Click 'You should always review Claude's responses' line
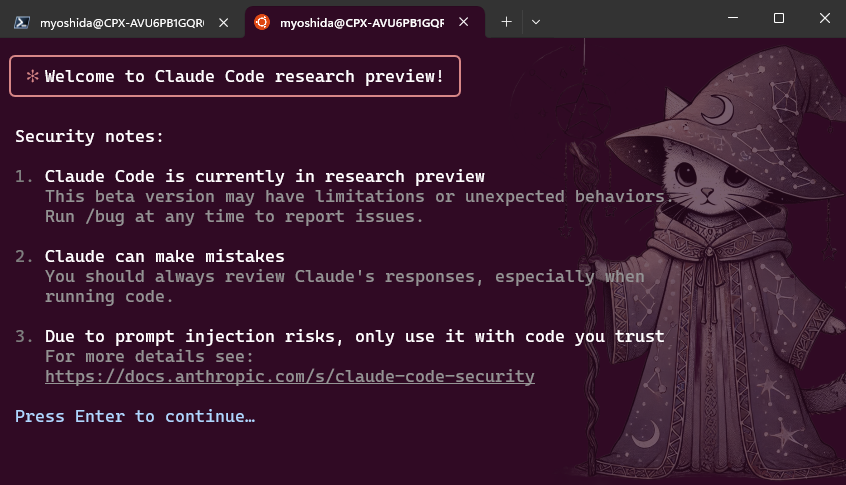The width and height of the screenshot is (846, 485). point(344,277)
